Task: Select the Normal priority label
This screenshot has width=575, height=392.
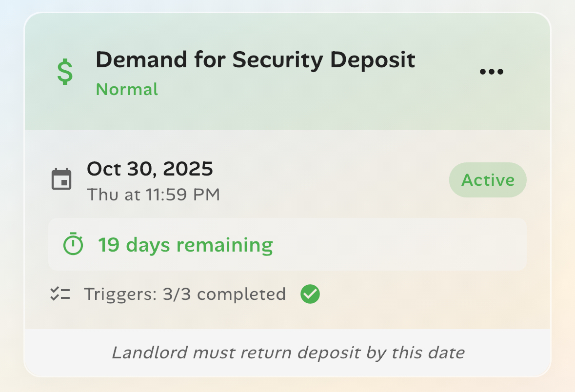Action: [127, 89]
